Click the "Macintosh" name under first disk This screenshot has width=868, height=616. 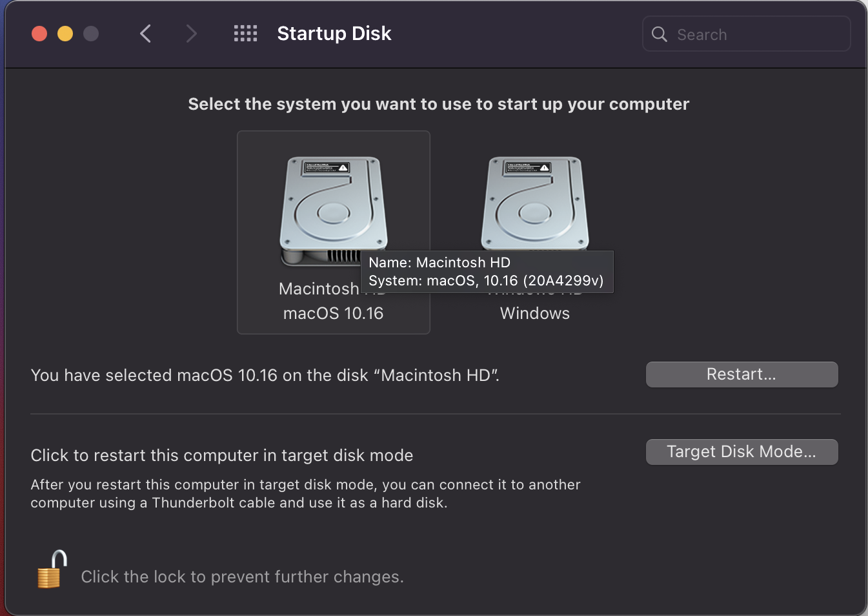(319, 289)
